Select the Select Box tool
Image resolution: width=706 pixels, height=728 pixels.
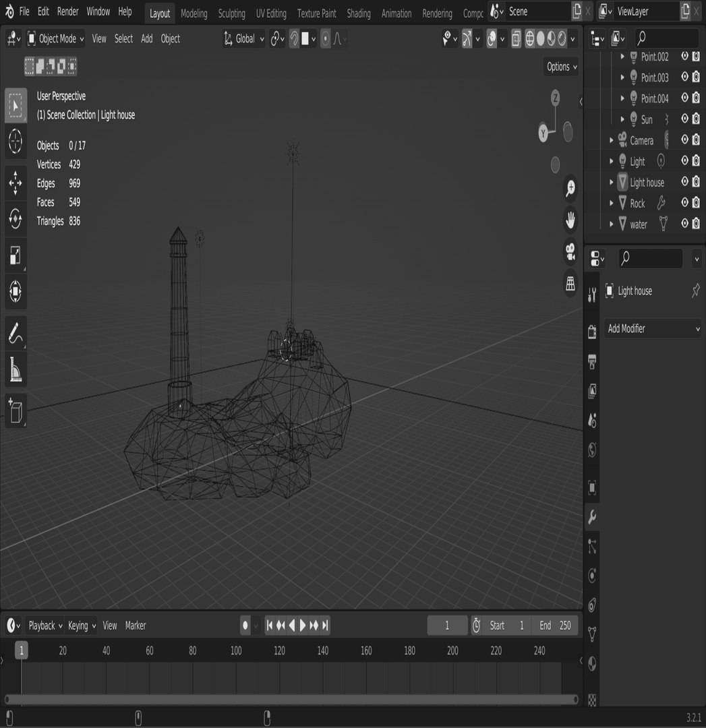(x=16, y=105)
